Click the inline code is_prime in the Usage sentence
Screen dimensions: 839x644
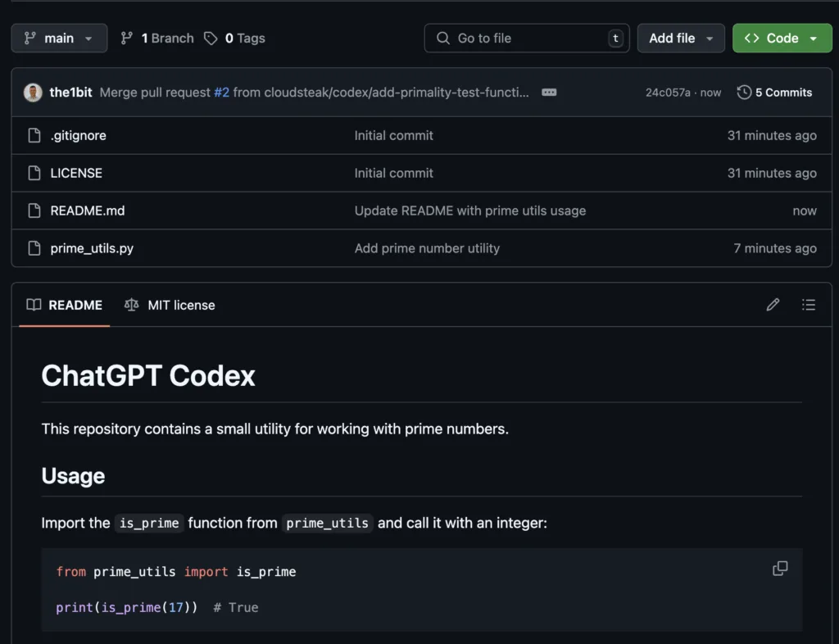pos(149,523)
